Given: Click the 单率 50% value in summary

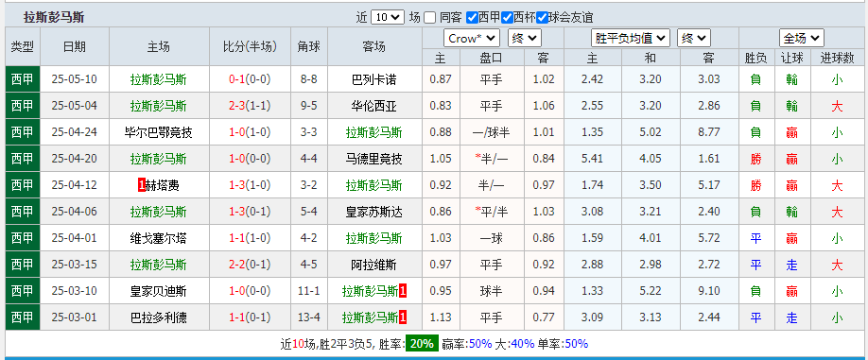Looking at the screenshot, I should tap(576, 344).
